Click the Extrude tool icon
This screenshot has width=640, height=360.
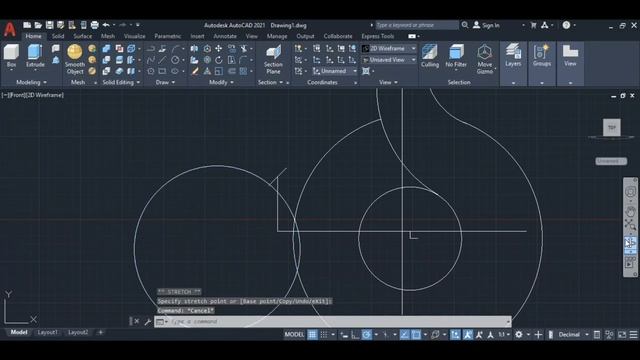click(x=35, y=52)
